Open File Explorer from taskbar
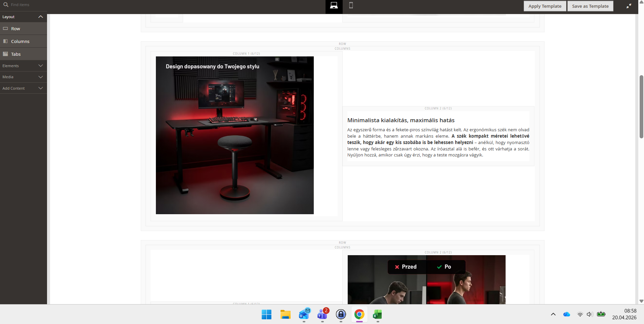The width and height of the screenshot is (644, 324). (x=285, y=314)
